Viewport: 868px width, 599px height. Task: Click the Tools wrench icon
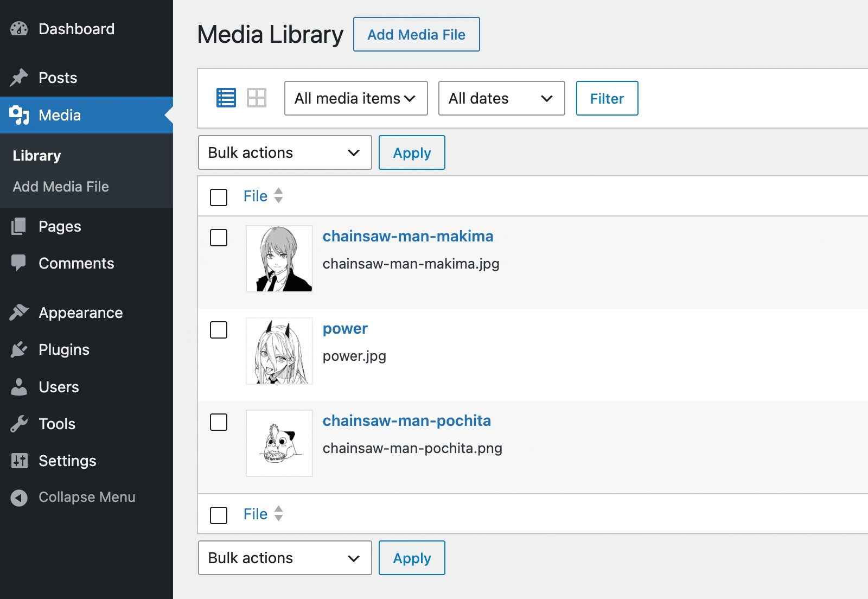click(x=19, y=424)
